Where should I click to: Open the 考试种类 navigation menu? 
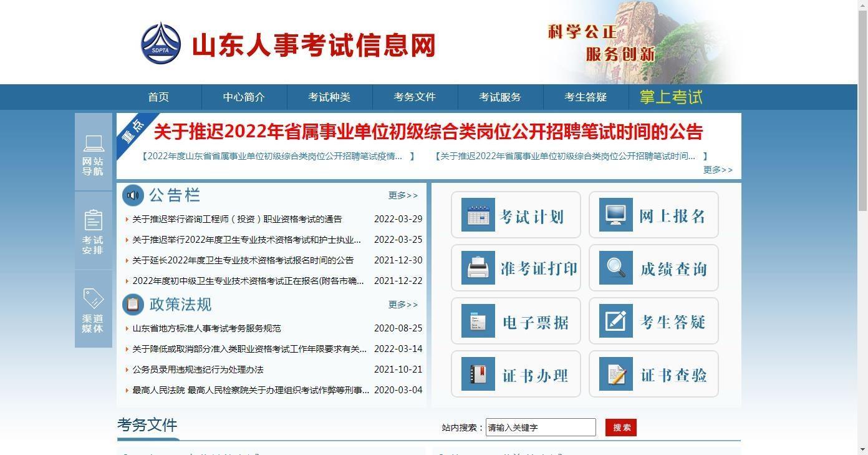point(329,97)
